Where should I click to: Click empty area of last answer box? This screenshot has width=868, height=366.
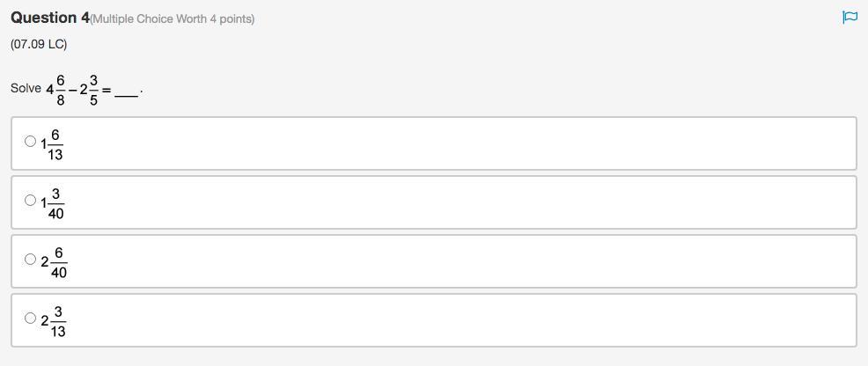[x=460, y=320]
